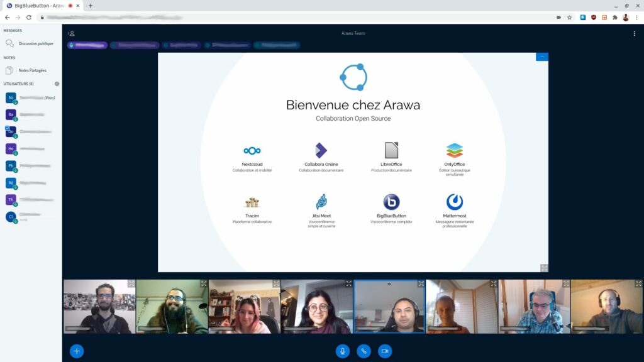Fullscreen the highlighted headset man's webcam
The height and width of the screenshot is (362, 644).
pos(421,283)
